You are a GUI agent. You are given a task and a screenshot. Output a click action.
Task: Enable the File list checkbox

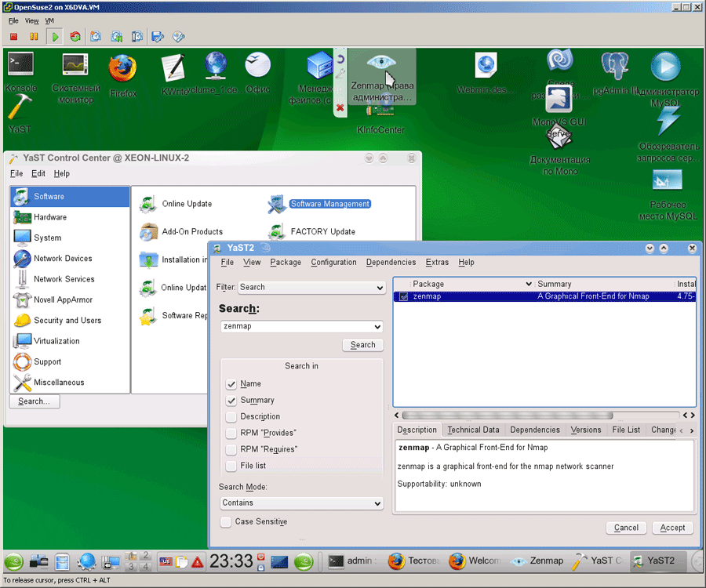tap(231, 466)
